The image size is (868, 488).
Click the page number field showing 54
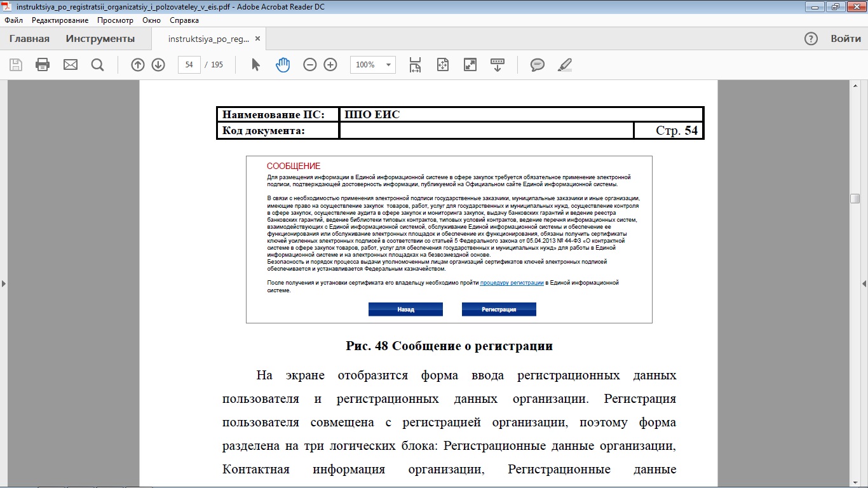click(x=189, y=65)
